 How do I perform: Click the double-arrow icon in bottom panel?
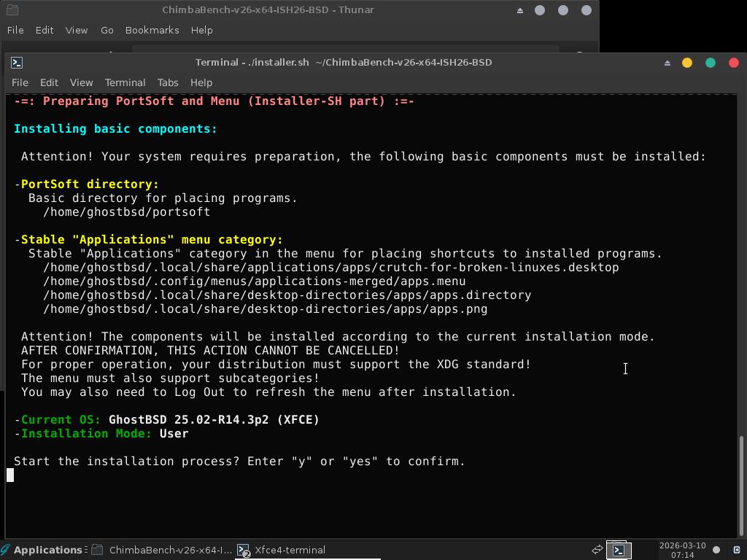[x=597, y=550]
